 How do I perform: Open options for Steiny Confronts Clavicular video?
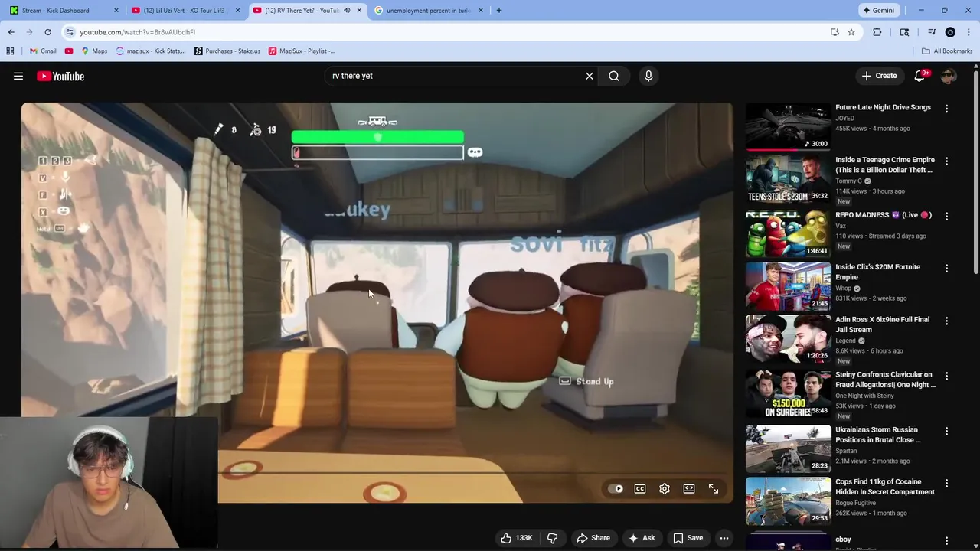(x=946, y=377)
